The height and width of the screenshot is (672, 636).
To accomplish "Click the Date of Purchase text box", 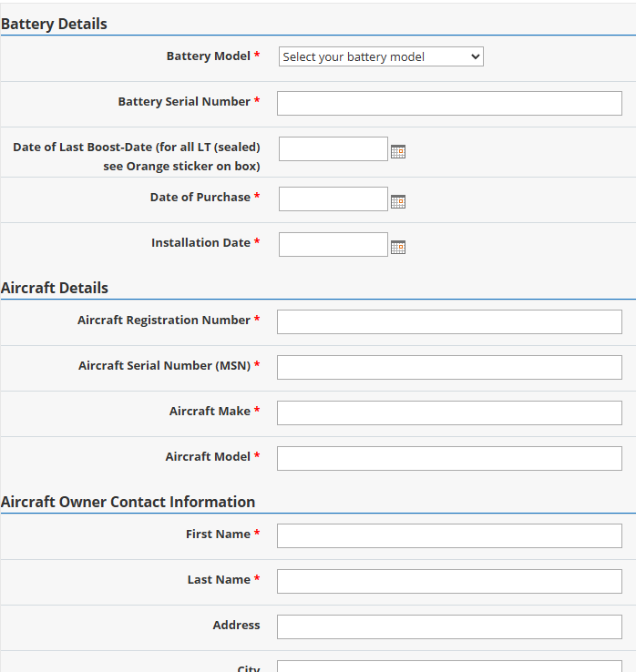I will (333, 199).
